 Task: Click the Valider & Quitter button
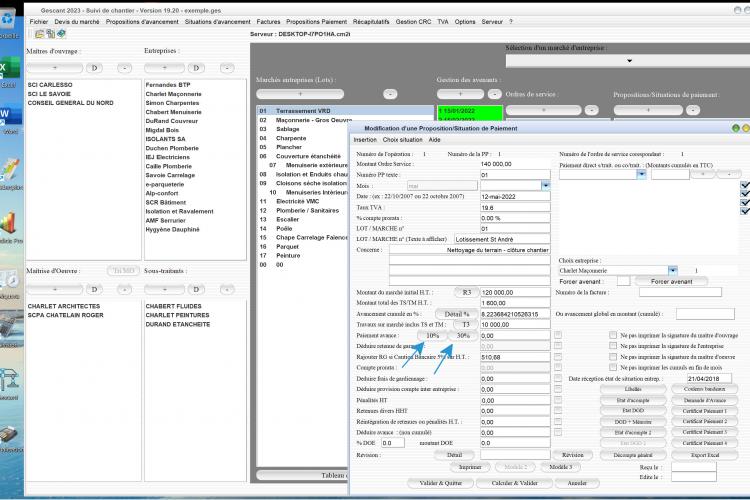[441, 483]
